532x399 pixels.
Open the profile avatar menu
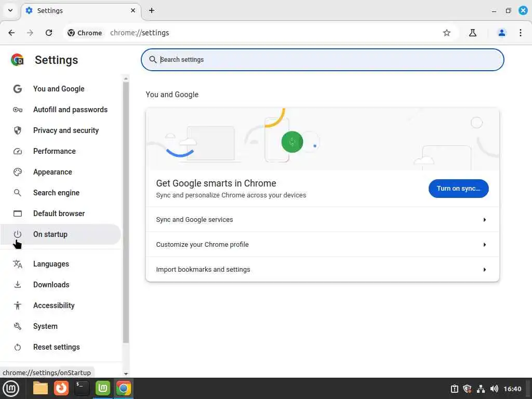coord(501,33)
